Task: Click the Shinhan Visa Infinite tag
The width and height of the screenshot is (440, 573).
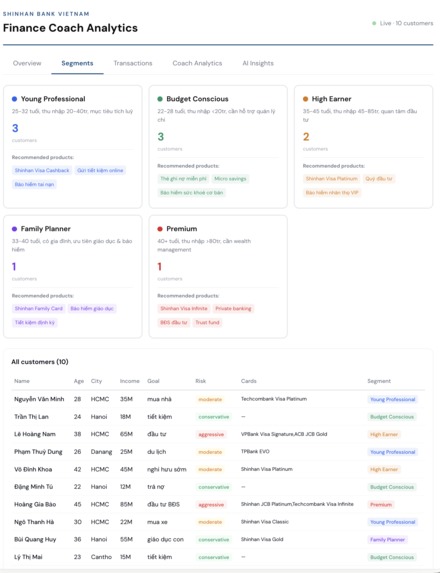Action: (184, 308)
